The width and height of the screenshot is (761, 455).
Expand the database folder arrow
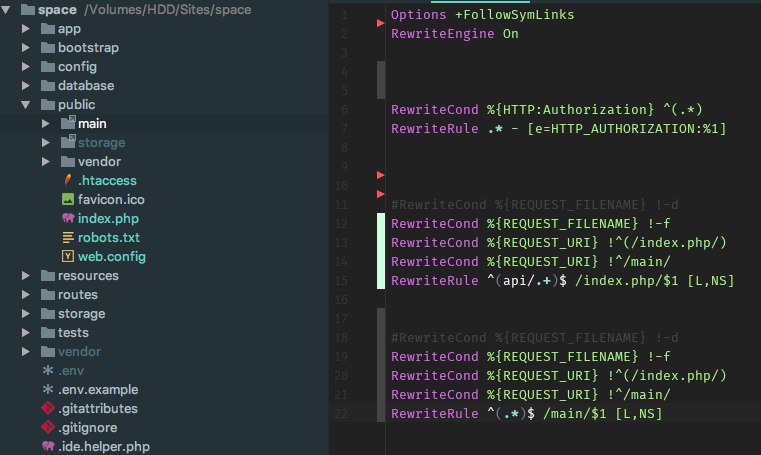click(x=26, y=85)
